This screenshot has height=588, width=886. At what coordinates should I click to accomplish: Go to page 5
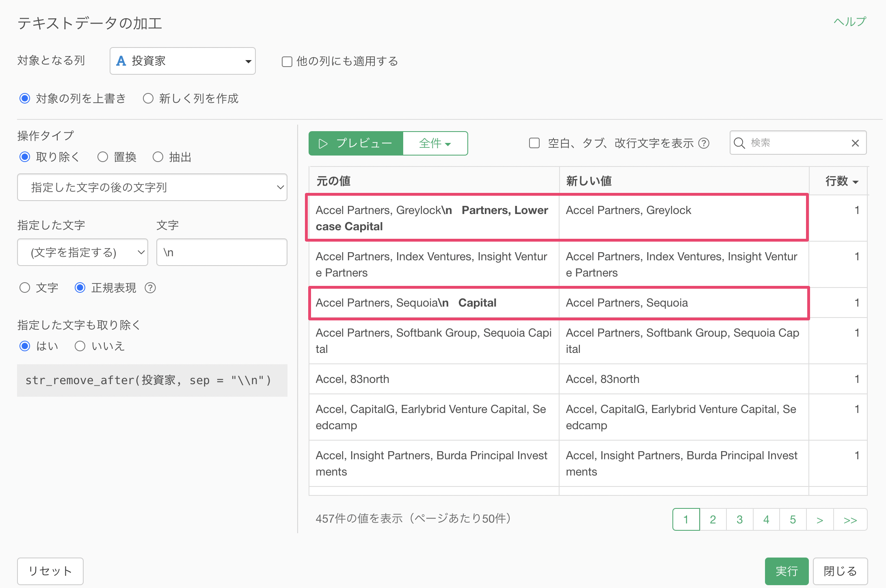tap(793, 519)
